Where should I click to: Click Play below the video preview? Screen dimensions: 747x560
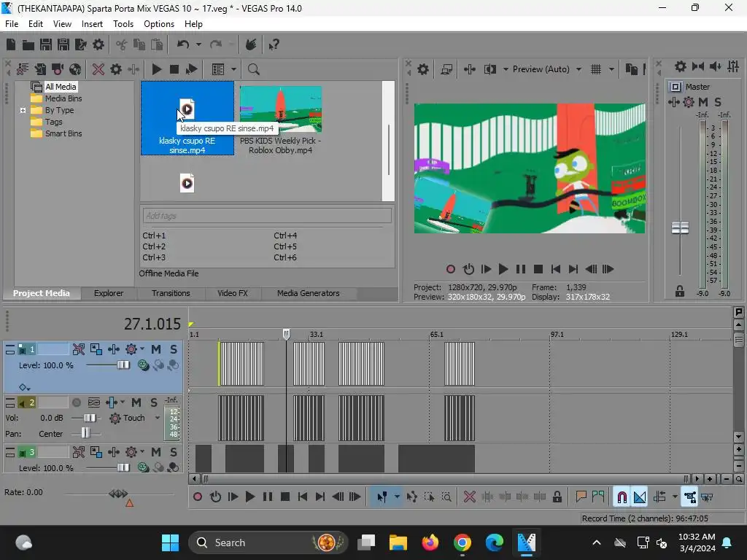coord(503,270)
